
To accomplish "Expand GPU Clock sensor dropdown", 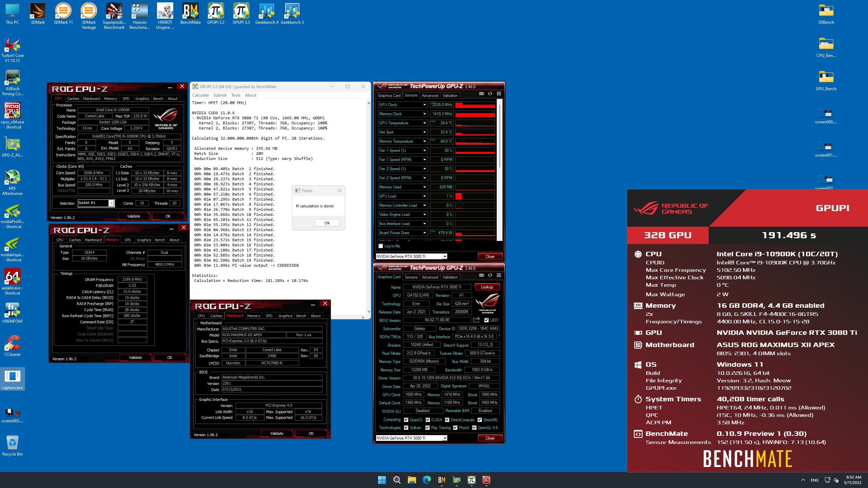I will point(424,105).
